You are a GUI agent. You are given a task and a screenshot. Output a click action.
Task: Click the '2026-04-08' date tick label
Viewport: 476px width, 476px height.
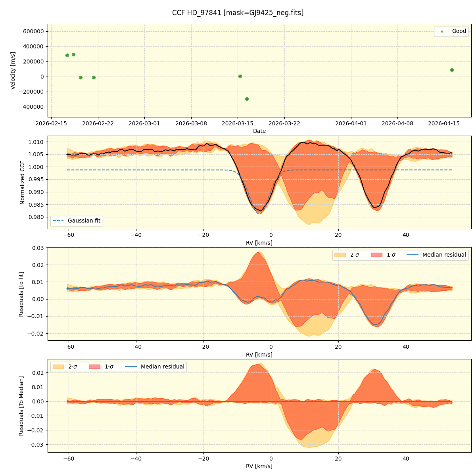tap(398, 123)
